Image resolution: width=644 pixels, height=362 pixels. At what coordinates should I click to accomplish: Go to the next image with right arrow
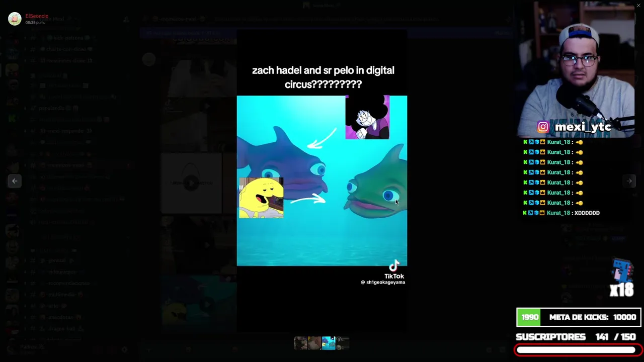click(629, 181)
